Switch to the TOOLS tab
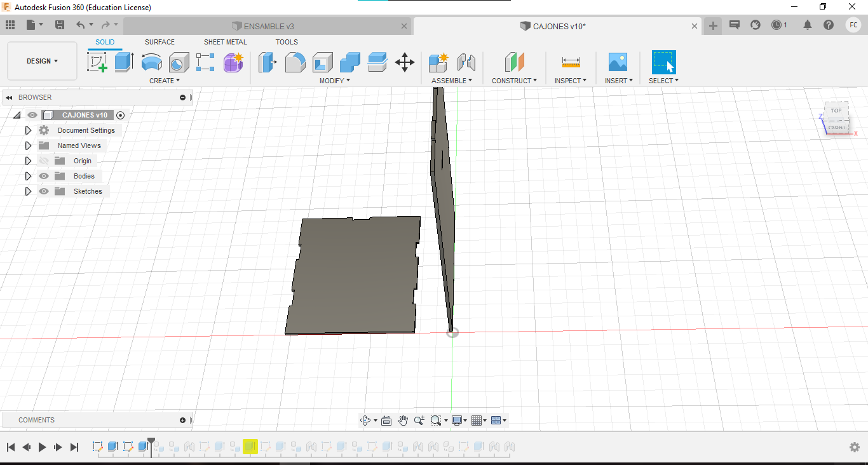Viewport: 868px width, 465px height. point(287,42)
